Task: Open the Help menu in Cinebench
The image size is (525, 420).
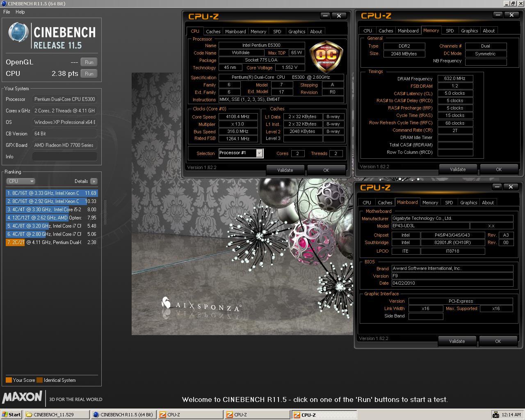Action: pyautogui.click(x=20, y=12)
